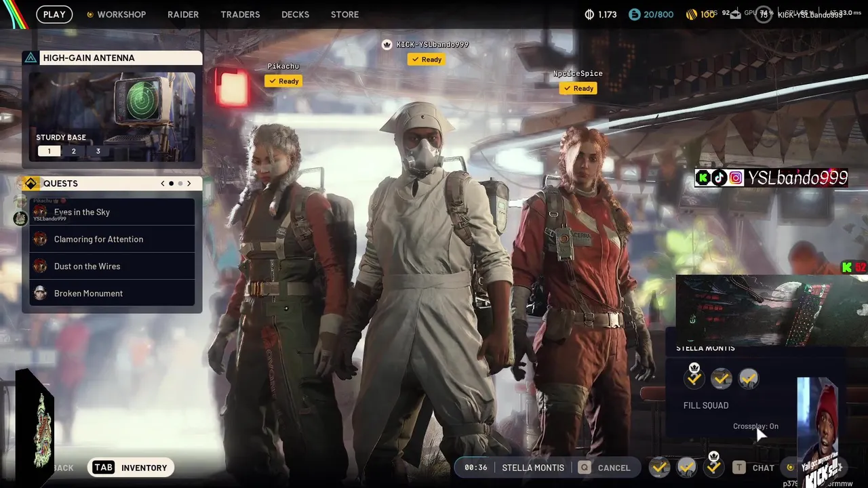Click the TikTok logo in overlay

point(719,178)
